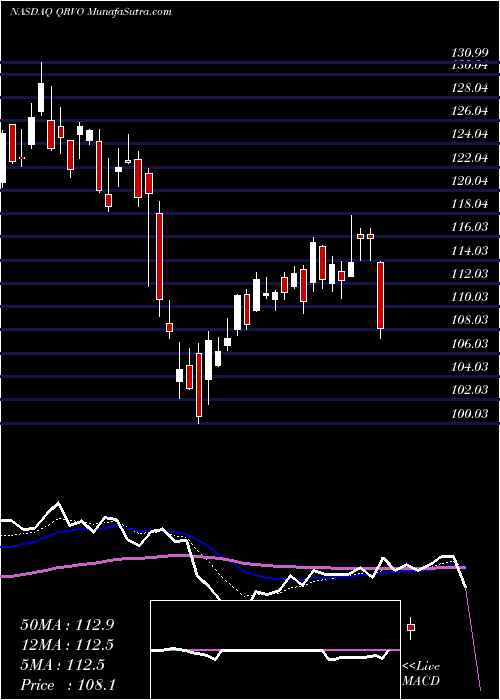Click the 106.03 price axis label

[x=470, y=343]
